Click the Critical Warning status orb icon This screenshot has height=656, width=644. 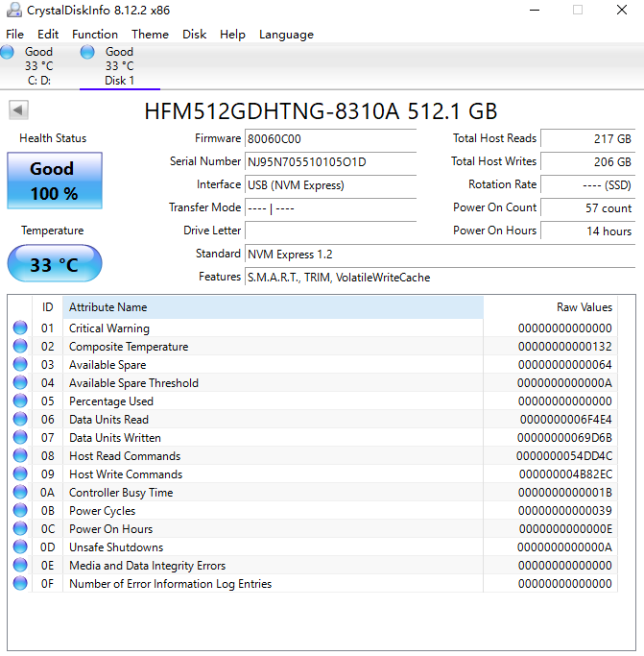20,328
